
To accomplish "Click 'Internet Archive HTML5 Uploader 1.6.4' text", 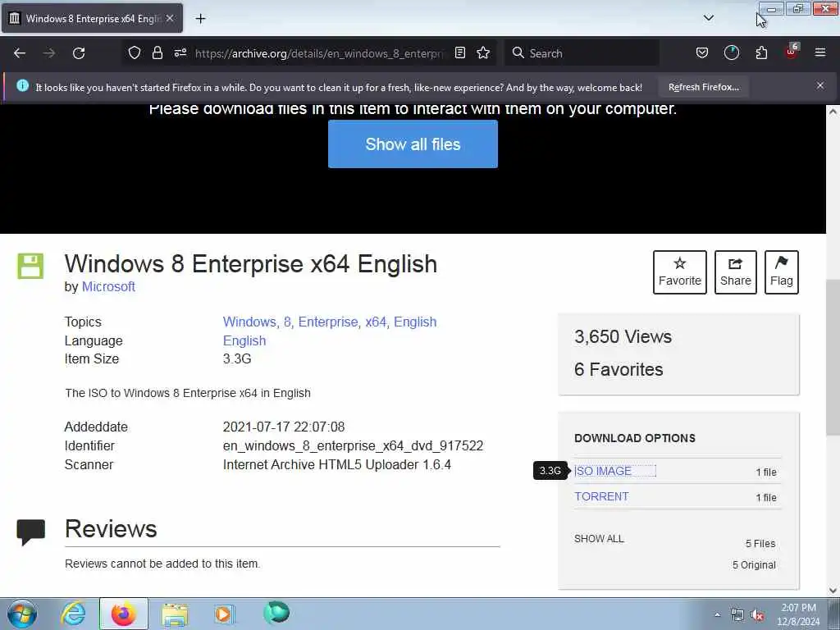I will [337, 464].
